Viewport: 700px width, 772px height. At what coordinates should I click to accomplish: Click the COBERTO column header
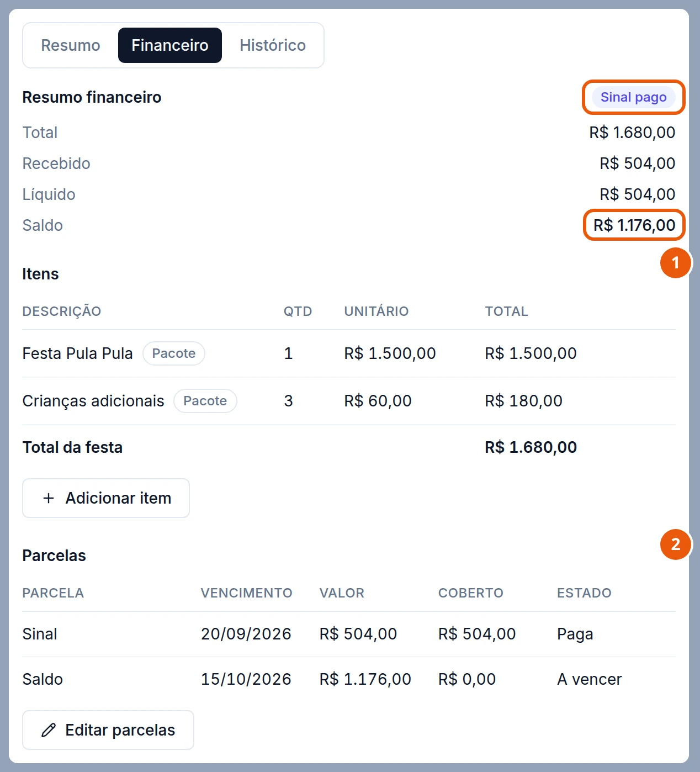click(x=471, y=593)
